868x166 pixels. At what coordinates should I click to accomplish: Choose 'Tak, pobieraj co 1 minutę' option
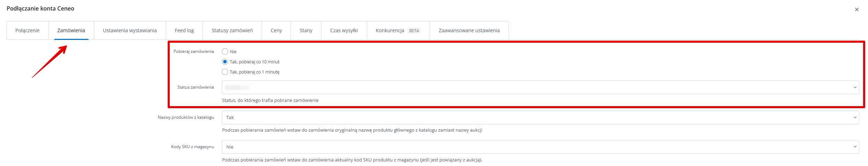[x=225, y=72]
